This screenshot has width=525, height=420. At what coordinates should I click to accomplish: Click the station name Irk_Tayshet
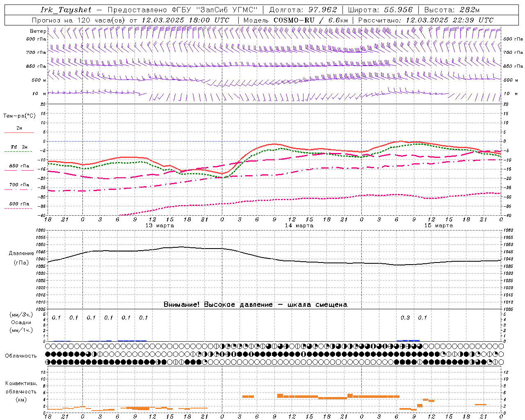pos(66,10)
